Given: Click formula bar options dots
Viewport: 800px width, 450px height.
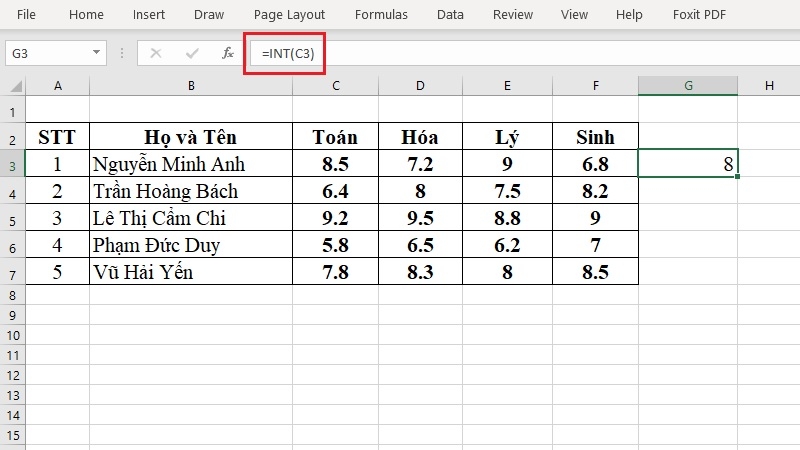Looking at the screenshot, I should (122, 53).
